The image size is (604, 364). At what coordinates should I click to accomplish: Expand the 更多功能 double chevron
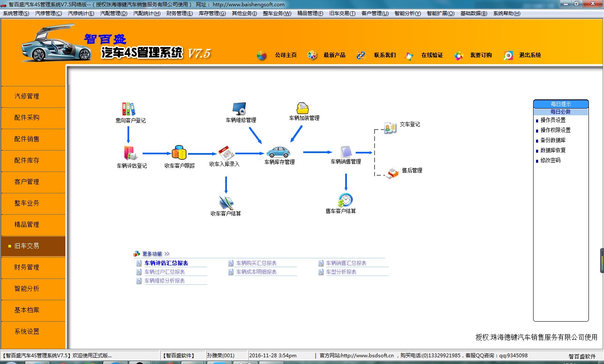tap(167, 254)
